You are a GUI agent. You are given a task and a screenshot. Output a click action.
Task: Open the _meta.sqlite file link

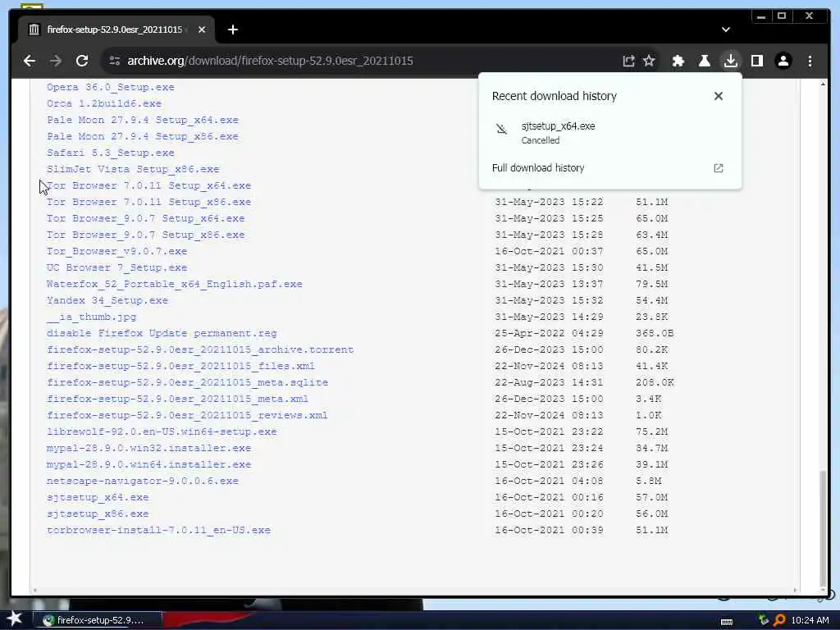188,382
